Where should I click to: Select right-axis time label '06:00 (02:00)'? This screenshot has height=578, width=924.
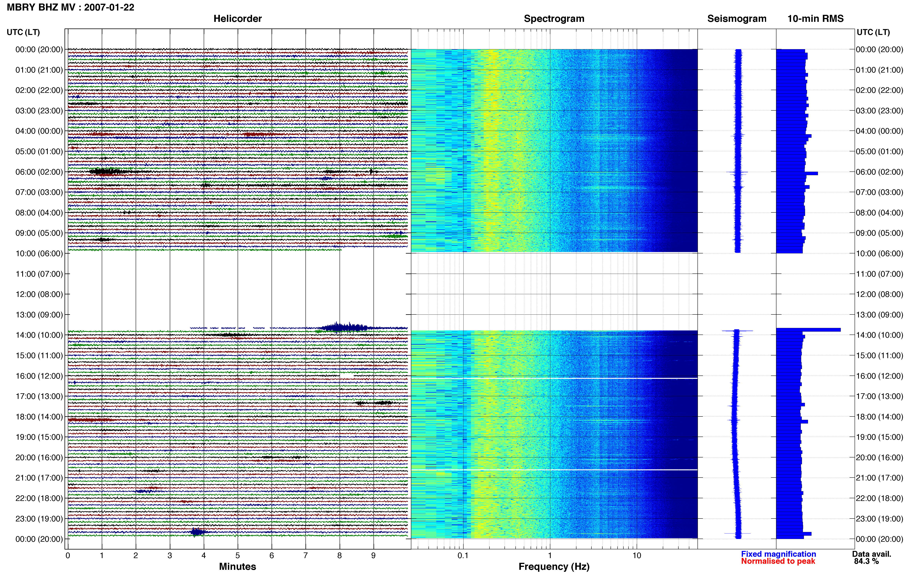pos(879,172)
